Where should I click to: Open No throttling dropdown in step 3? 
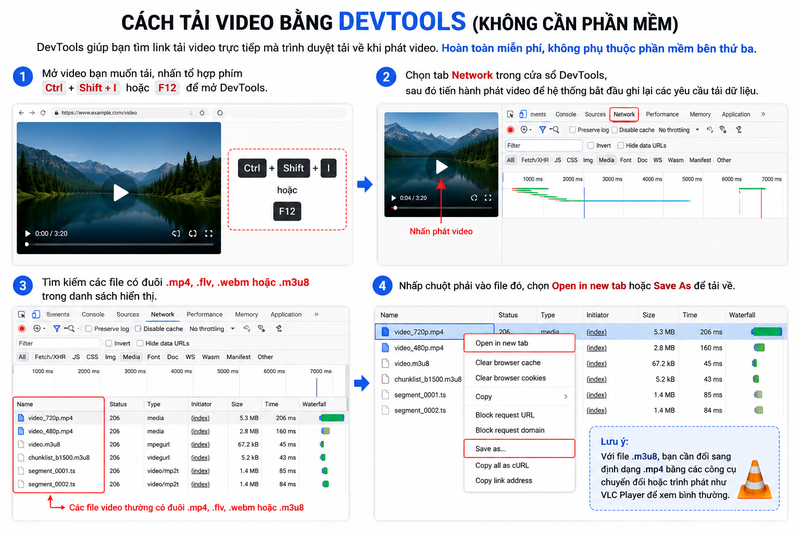click(x=212, y=329)
